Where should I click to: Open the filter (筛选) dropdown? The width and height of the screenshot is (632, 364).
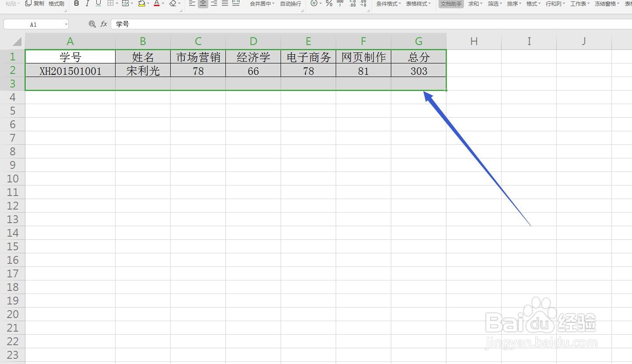click(x=495, y=3)
